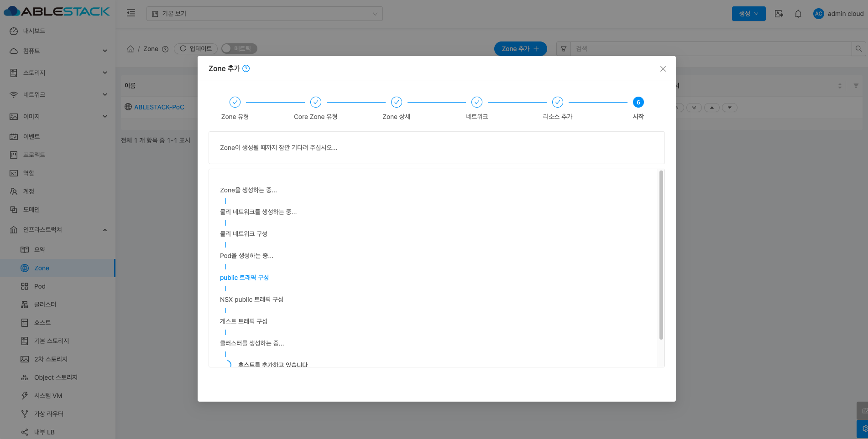The height and width of the screenshot is (439, 868).
Task: Open help icon next to Zone 추가 title
Action: click(x=246, y=68)
